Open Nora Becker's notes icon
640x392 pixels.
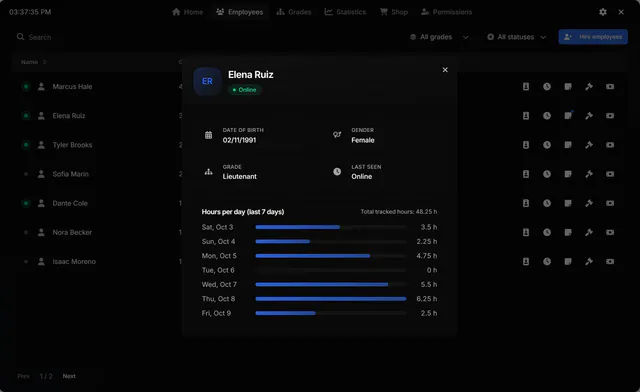[x=568, y=232]
